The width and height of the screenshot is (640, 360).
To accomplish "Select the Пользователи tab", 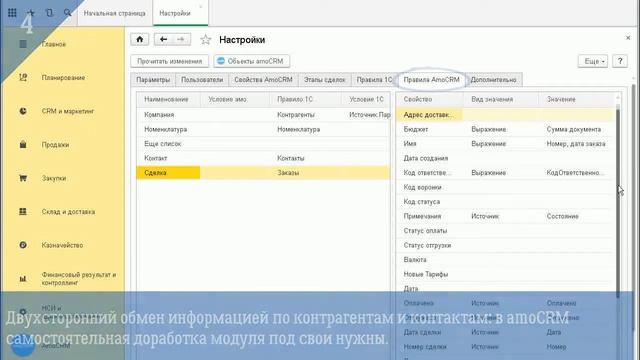I will tap(202, 80).
